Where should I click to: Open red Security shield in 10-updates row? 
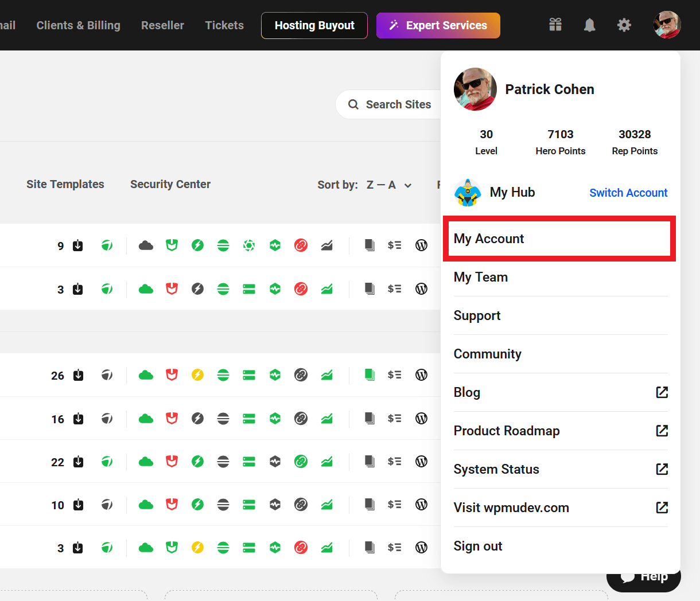coord(172,505)
